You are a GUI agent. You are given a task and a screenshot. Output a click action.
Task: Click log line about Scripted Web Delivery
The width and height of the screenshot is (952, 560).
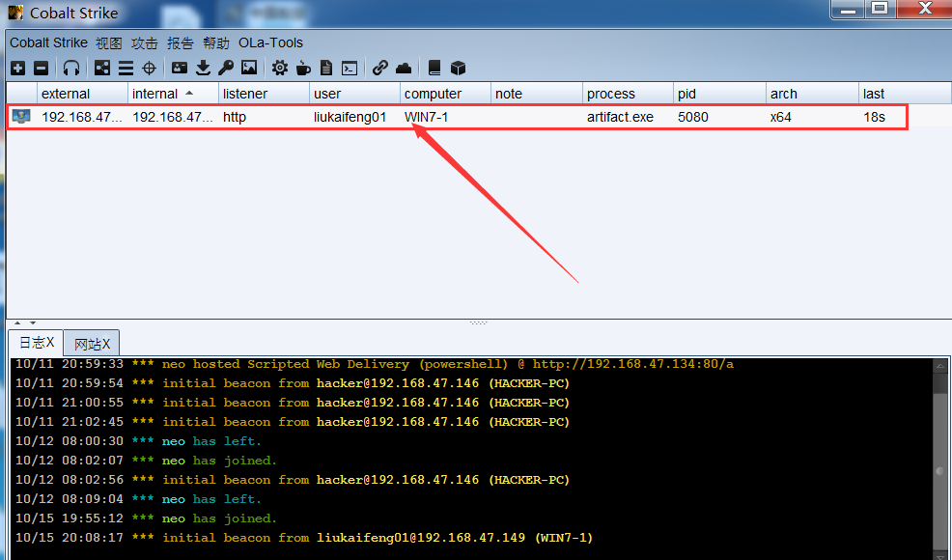coord(375,364)
